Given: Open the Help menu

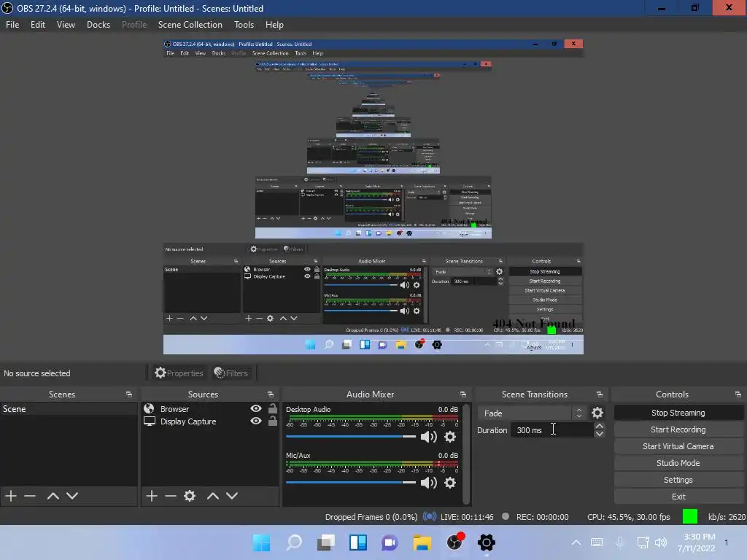Looking at the screenshot, I should click(x=274, y=25).
